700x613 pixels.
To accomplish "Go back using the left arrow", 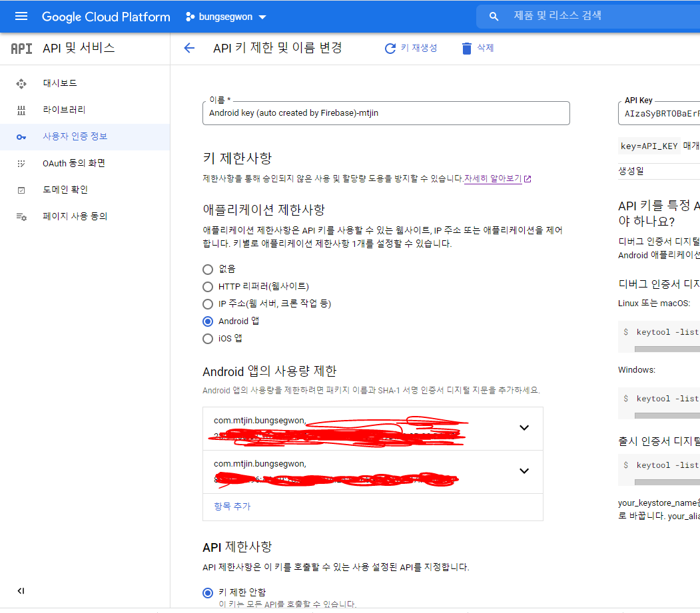I will point(189,48).
